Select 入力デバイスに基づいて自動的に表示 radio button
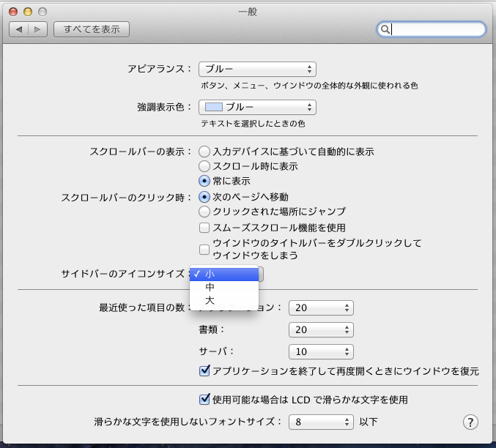The height and width of the screenshot is (448, 496). [x=204, y=152]
